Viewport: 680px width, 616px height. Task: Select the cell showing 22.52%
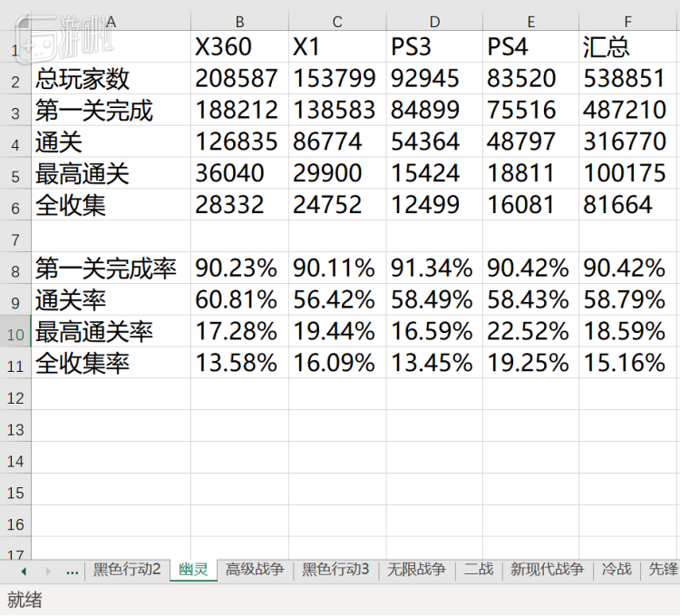(x=530, y=331)
